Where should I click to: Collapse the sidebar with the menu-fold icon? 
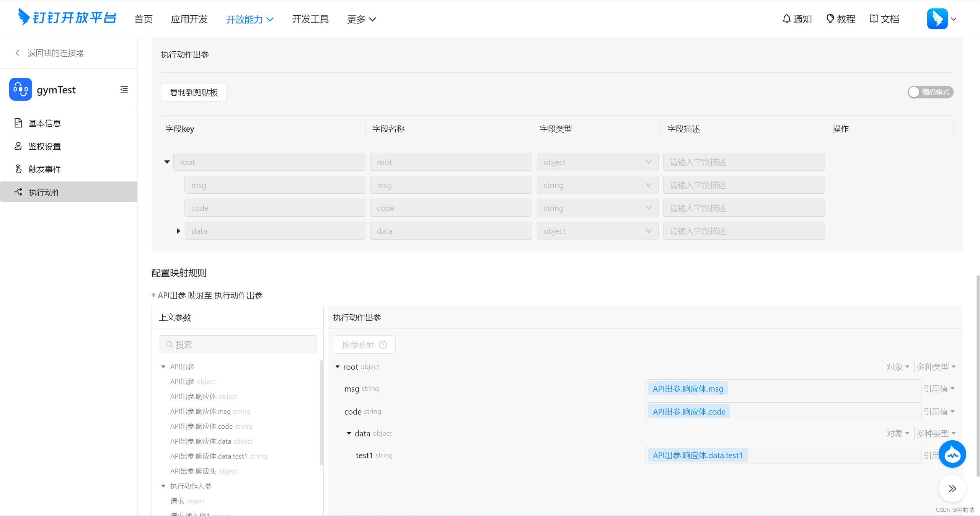click(x=124, y=90)
